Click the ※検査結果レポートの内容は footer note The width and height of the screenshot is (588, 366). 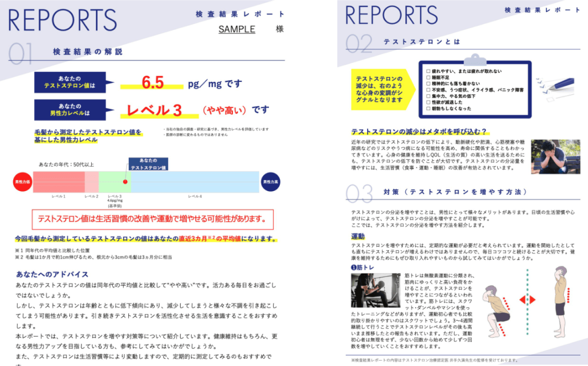(434, 360)
